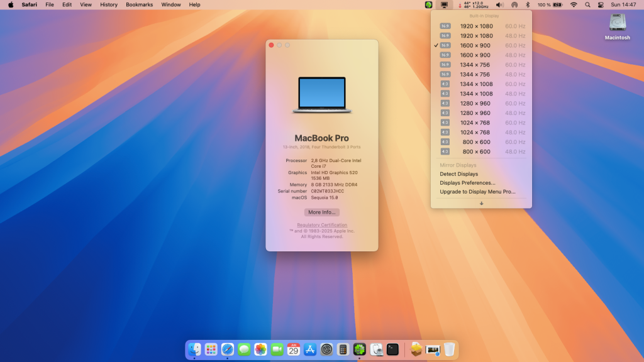The image size is (644, 362).
Task: Click the menu bar clock Sun 14:47
Action: [625, 4]
